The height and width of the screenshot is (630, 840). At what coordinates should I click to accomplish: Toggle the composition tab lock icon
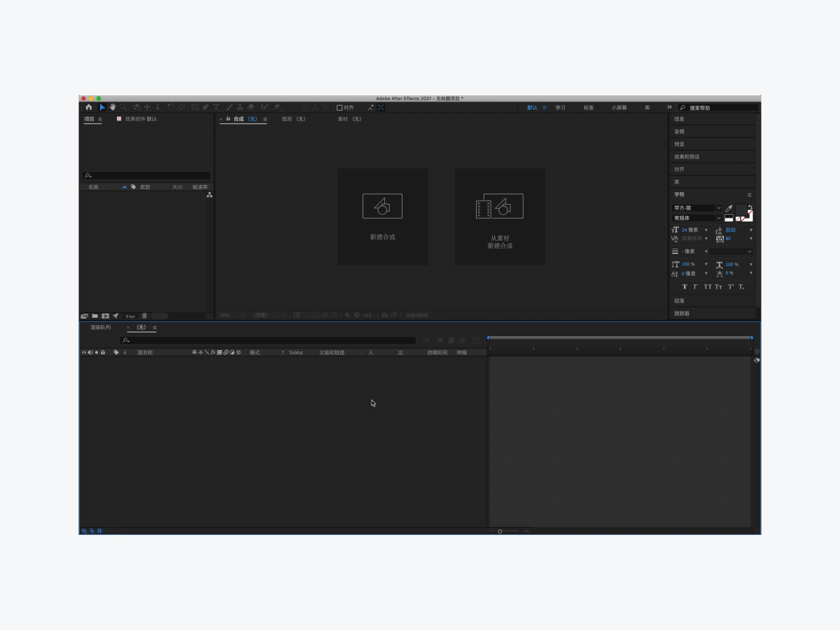228,119
